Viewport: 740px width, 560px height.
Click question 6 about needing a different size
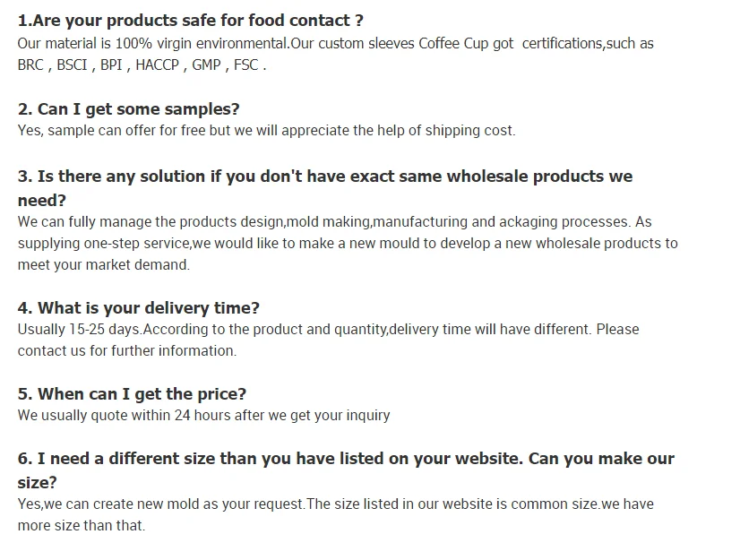pyautogui.click(x=345, y=459)
